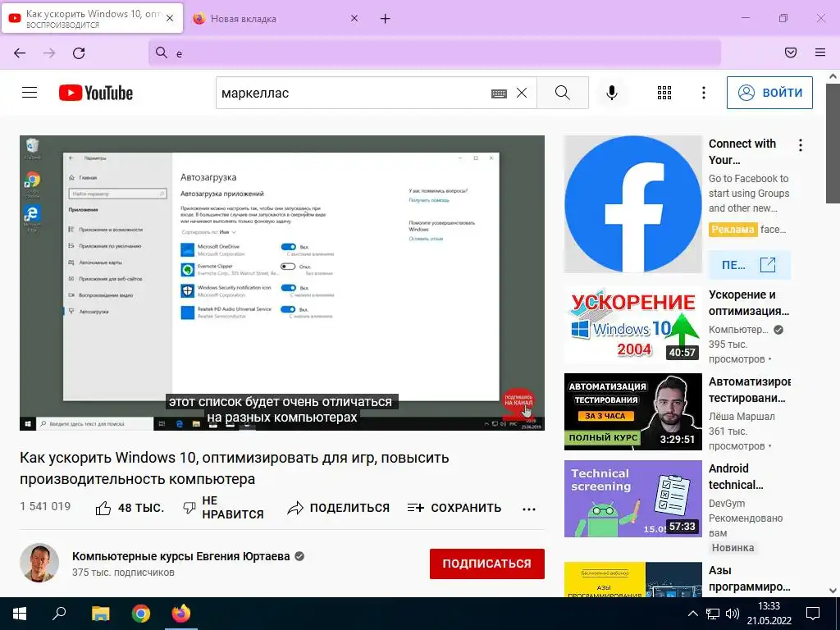Open YouTube apps grid menu

[x=664, y=93]
